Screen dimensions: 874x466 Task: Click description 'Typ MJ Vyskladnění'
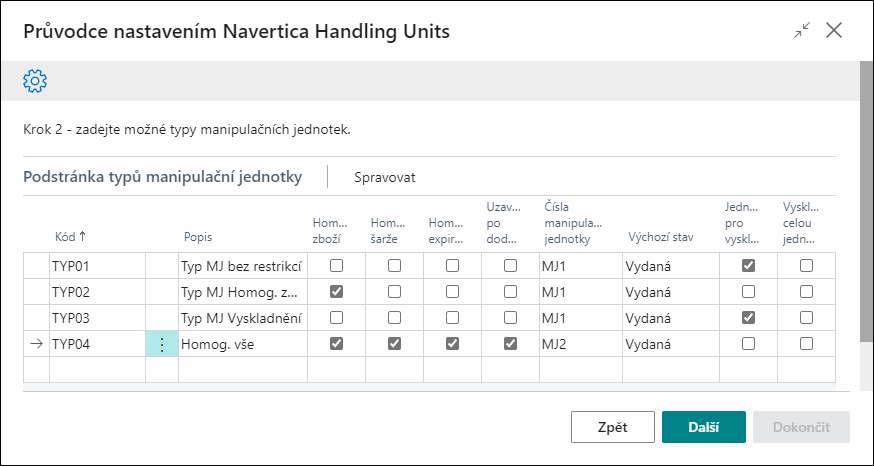click(x=243, y=318)
